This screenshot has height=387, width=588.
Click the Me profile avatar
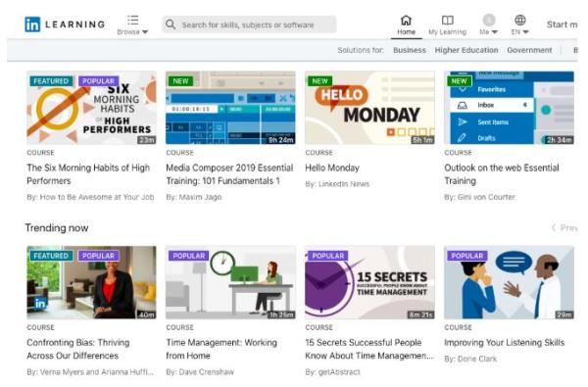tap(489, 20)
